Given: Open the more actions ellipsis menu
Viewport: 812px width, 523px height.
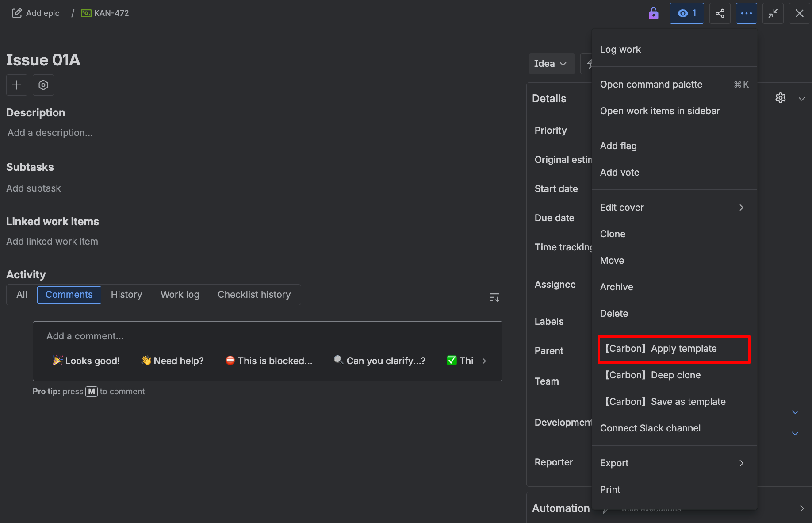Looking at the screenshot, I should 746,13.
